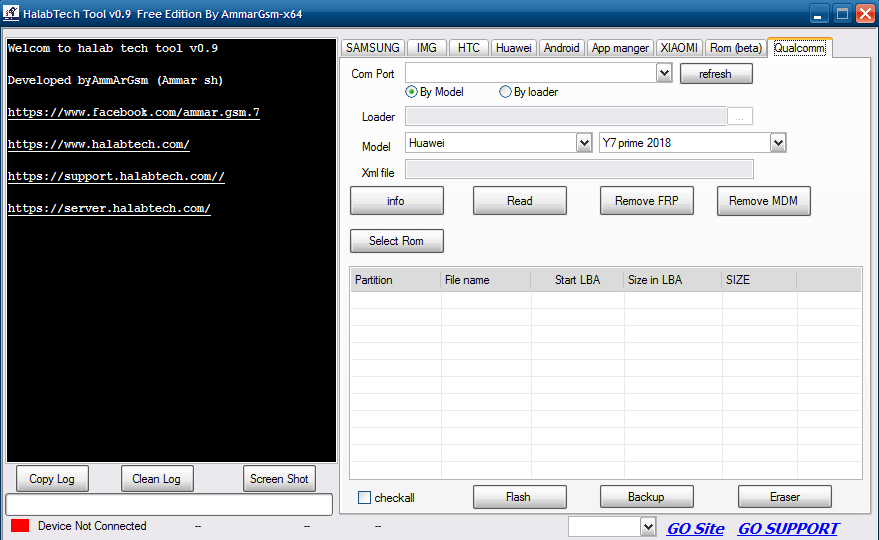Switch to the SAMSUNG tab
This screenshot has height=540, width=879.
coord(373,48)
